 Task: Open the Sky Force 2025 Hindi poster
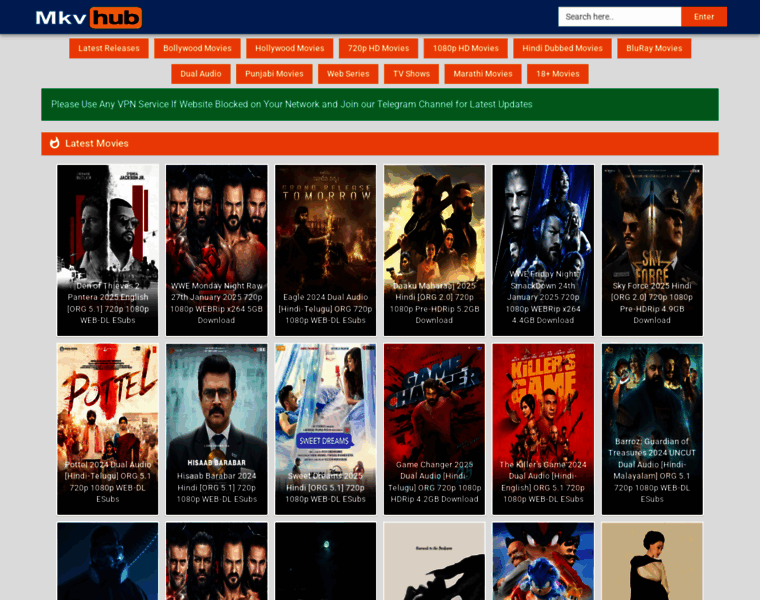point(652,250)
